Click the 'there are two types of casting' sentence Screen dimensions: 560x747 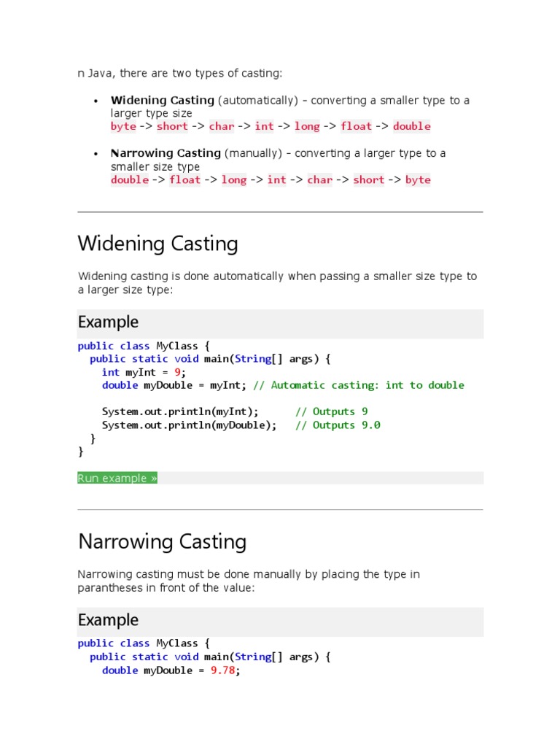pyautogui.click(x=179, y=73)
